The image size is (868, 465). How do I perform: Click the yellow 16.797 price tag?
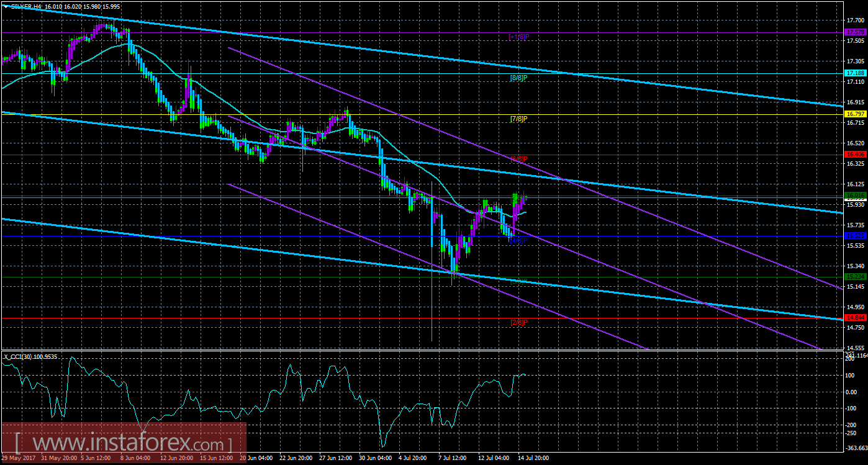855,114
